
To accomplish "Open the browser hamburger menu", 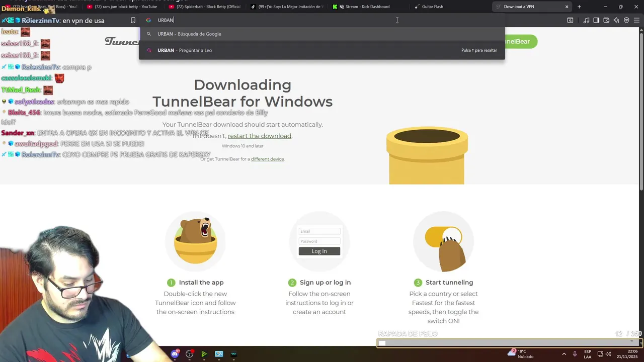I will (x=636, y=20).
